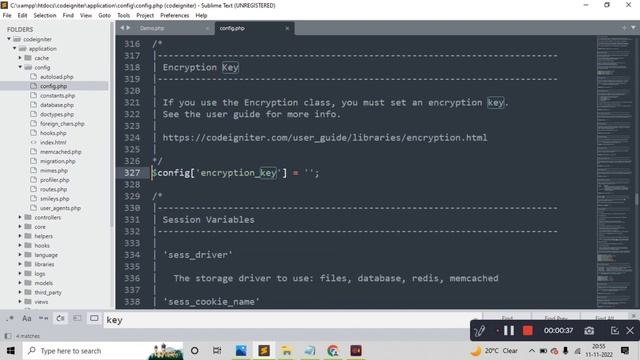Viewport: 640px width, 360px height.
Task: Open the Selection menu
Action: click(x=44, y=15)
